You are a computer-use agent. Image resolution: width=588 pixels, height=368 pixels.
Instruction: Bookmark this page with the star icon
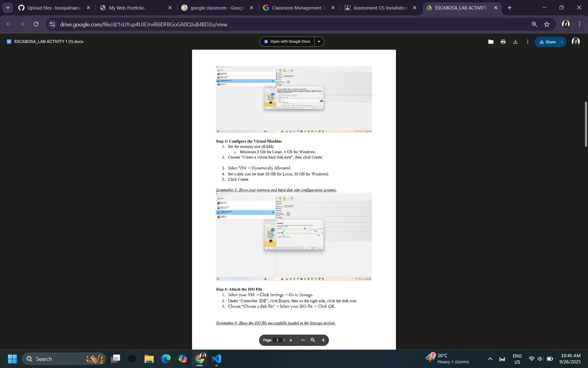coord(547,24)
